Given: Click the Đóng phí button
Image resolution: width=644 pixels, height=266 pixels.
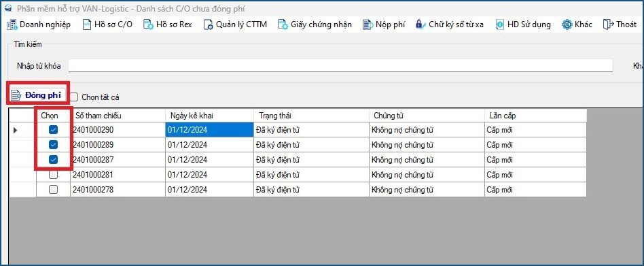Looking at the screenshot, I should pyautogui.click(x=38, y=95).
